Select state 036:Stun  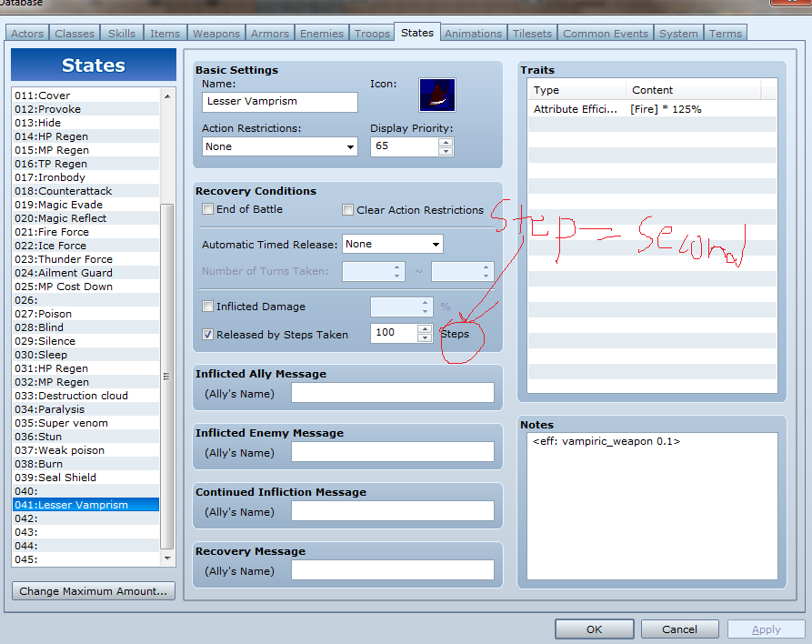point(86,437)
